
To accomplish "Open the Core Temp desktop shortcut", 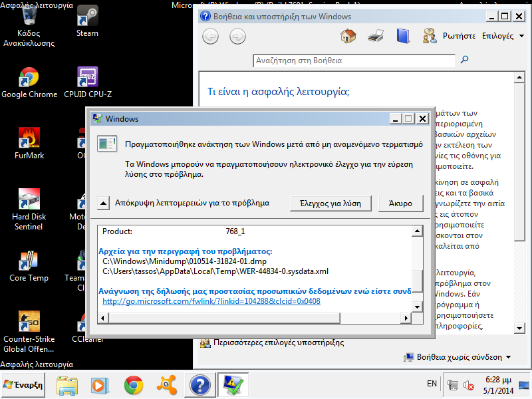I will (29, 267).
